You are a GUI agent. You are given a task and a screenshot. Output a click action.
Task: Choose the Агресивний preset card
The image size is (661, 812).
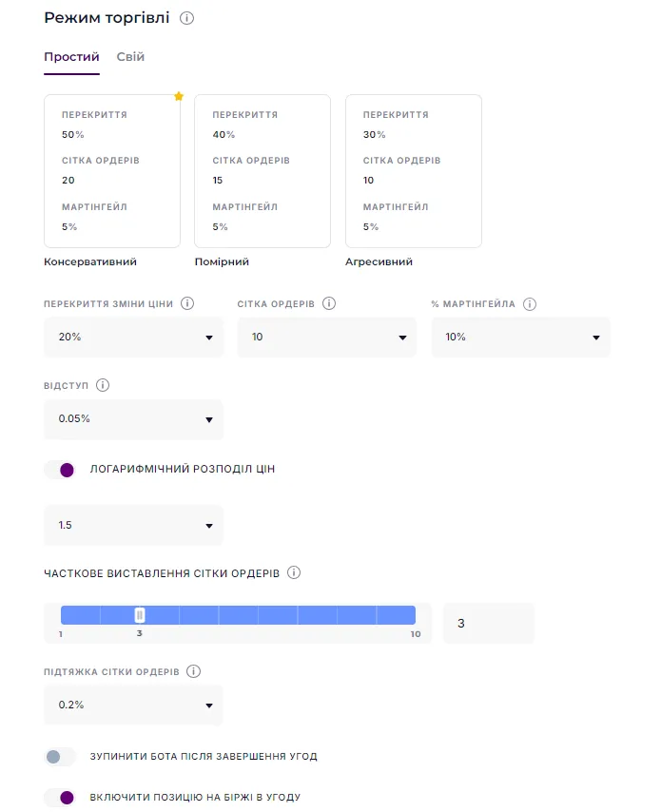[413, 171]
